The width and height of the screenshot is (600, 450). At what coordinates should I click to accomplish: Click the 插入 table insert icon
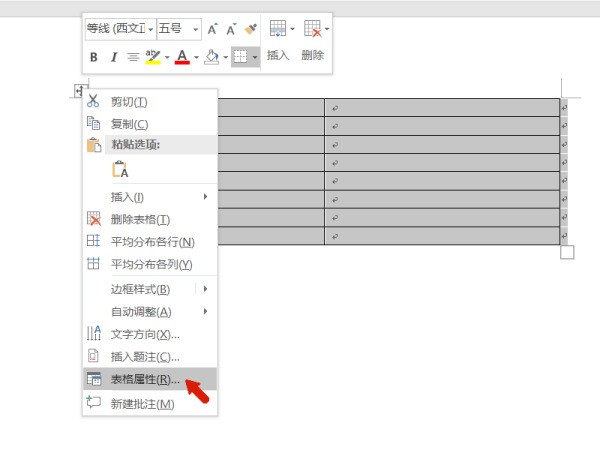tap(278, 29)
